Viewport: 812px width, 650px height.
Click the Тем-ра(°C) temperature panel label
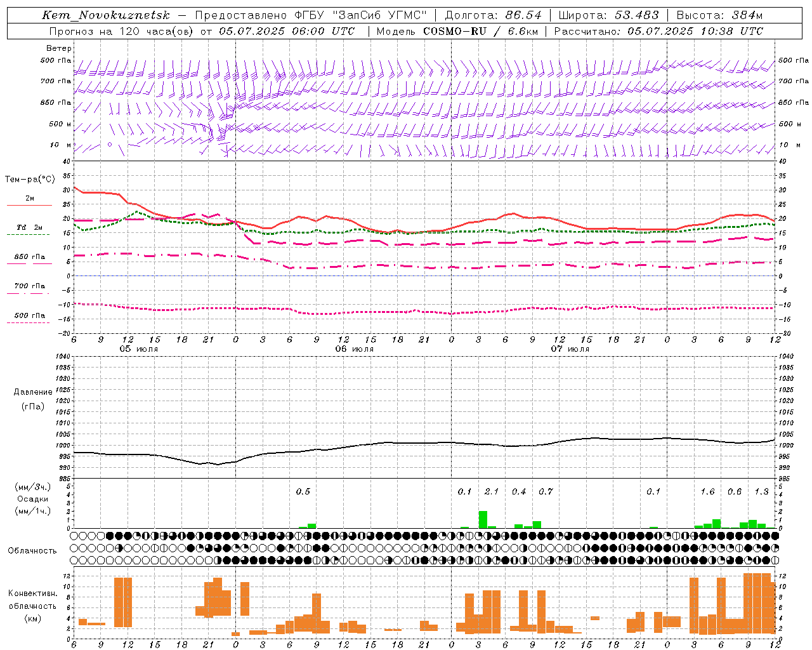(x=30, y=180)
